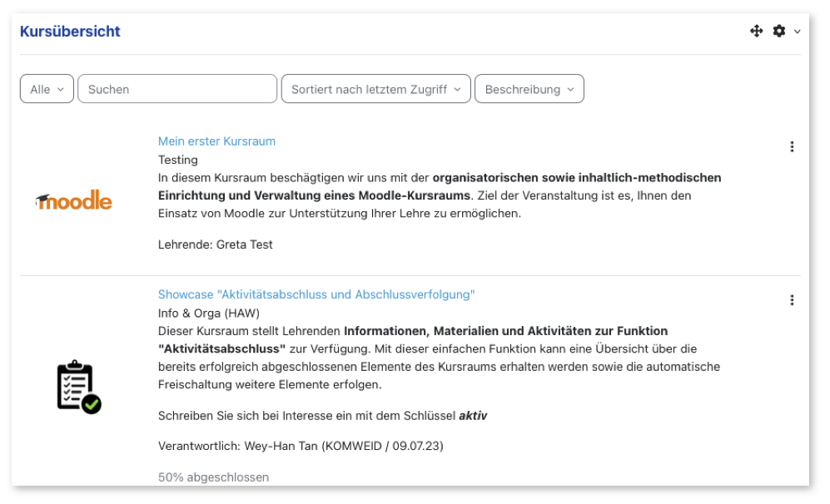The height and width of the screenshot is (504, 830).
Task: Open Sortiert nach letztem Zugriff dropdown
Action: [x=375, y=89]
